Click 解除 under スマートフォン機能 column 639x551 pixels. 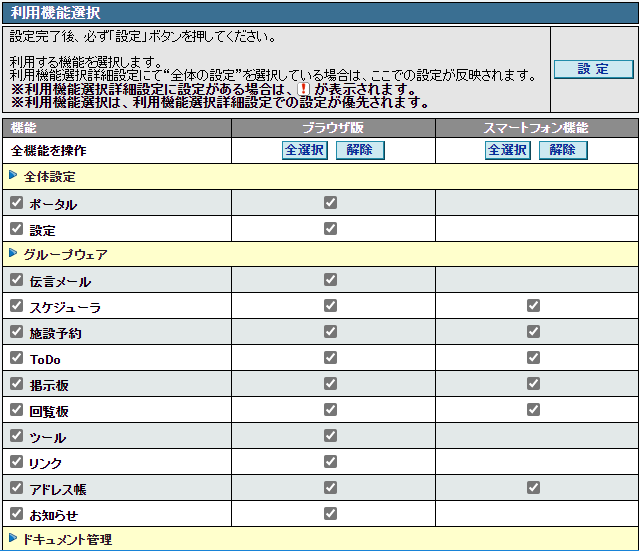563,150
